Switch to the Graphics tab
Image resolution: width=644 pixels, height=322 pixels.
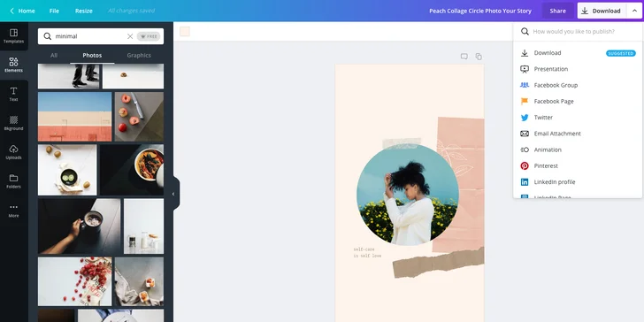click(x=139, y=55)
